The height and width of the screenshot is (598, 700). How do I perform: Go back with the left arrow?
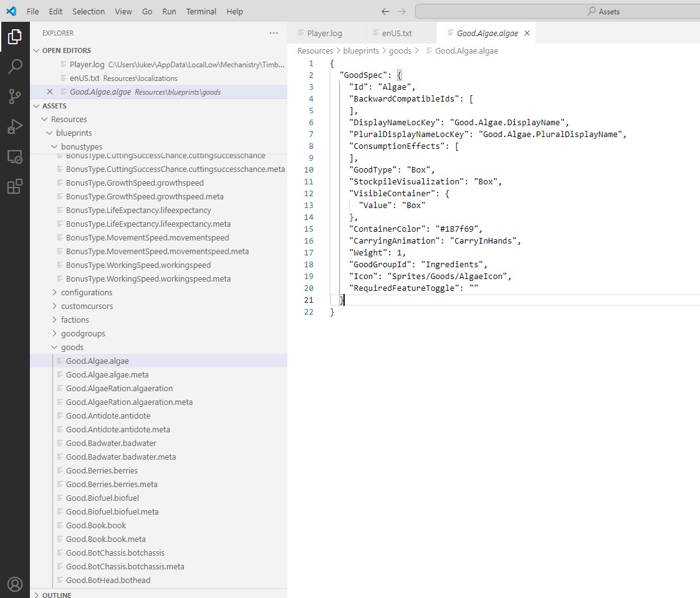385,12
